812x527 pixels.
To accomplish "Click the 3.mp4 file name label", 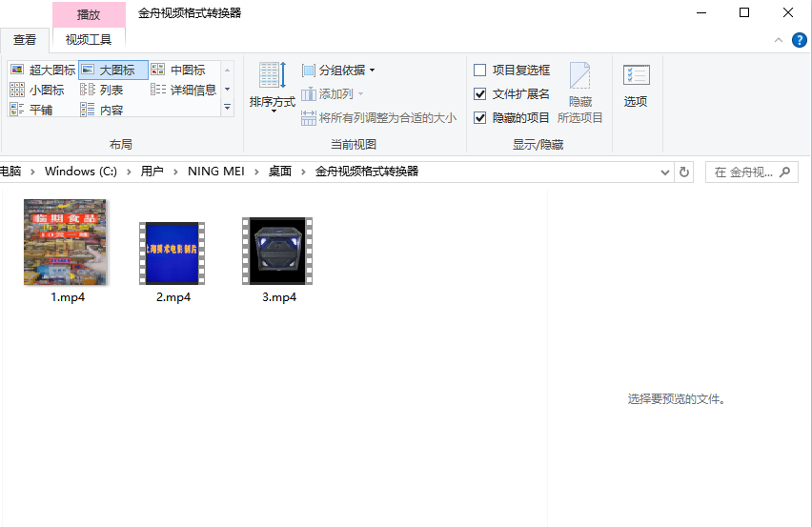I will [279, 297].
